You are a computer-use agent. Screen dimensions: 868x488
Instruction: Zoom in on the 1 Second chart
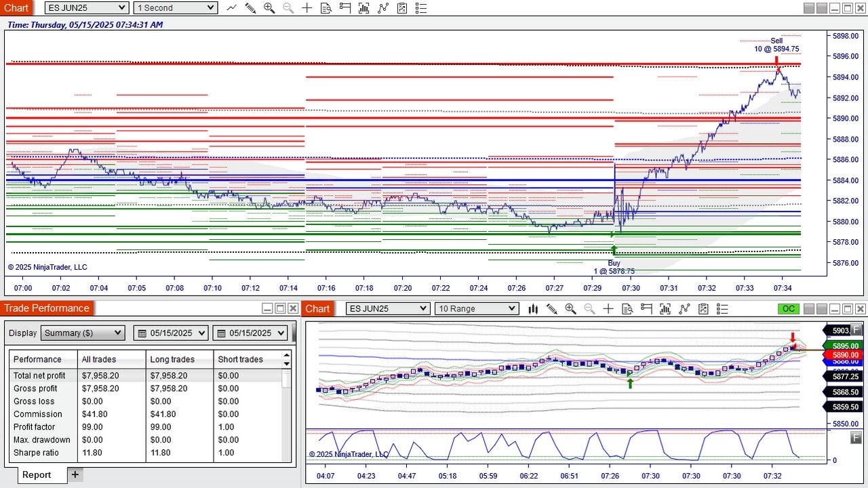[269, 8]
